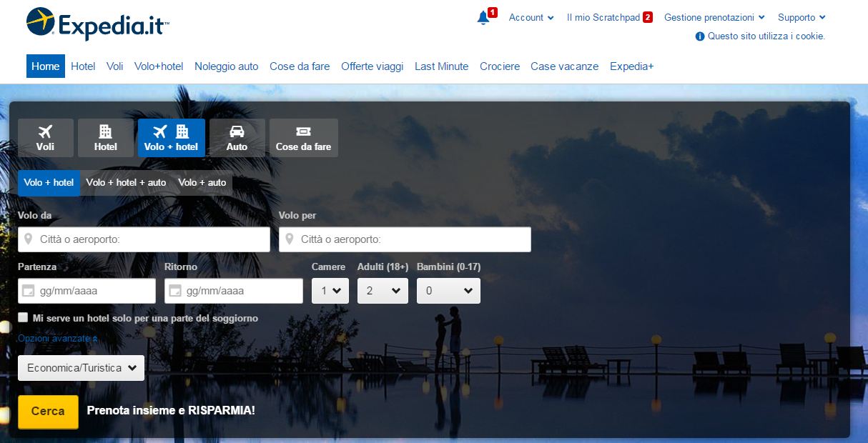
Task: Open the Ritorno calendar icon
Action: pos(175,291)
